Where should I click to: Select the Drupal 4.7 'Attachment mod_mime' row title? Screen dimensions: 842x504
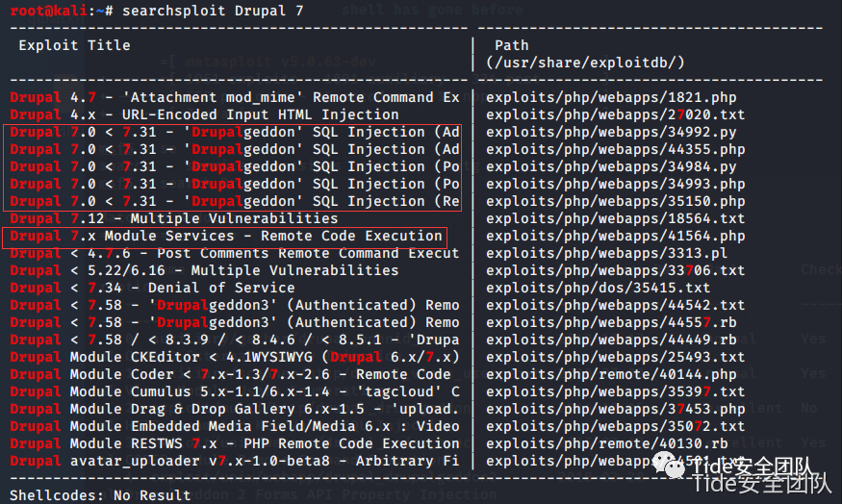pyautogui.click(x=235, y=98)
